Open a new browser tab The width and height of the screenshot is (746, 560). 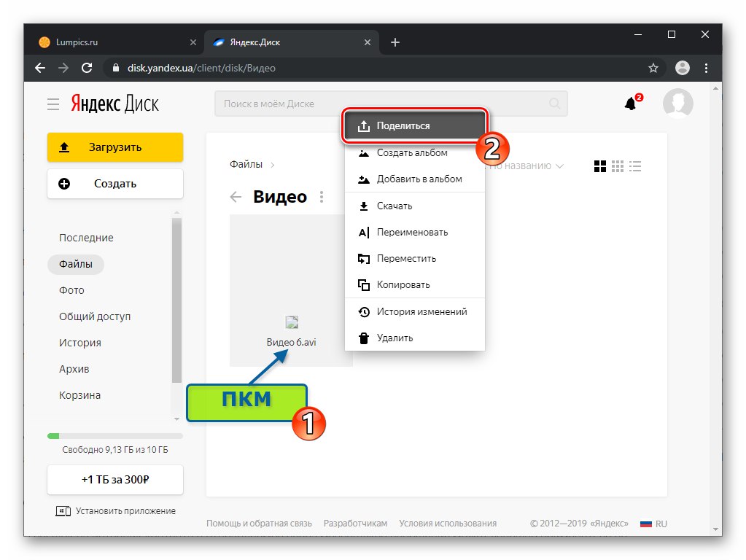click(x=395, y=42)
